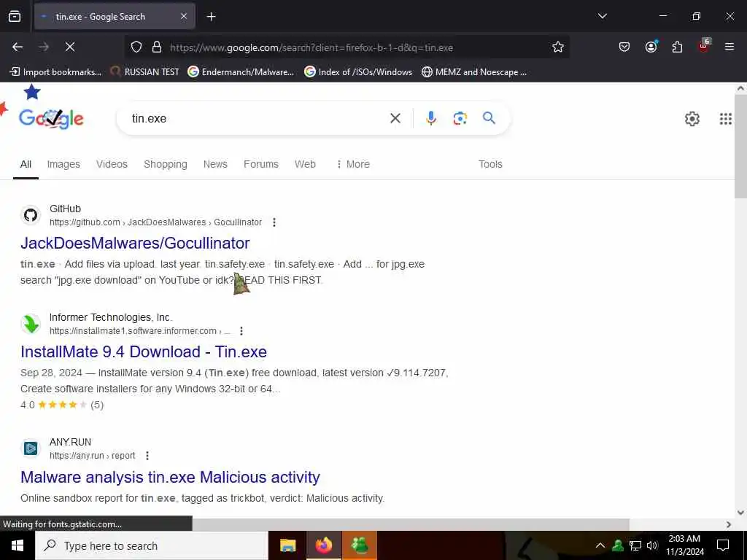Open green people app in taskbar

tap(360, 545)
